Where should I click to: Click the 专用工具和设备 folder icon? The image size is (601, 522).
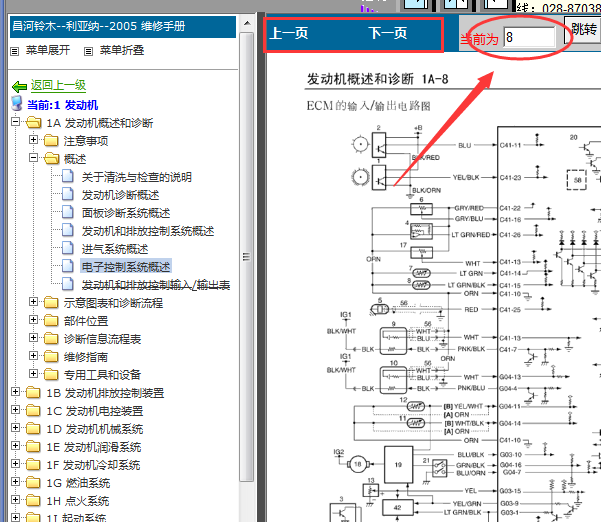point(51,375)
